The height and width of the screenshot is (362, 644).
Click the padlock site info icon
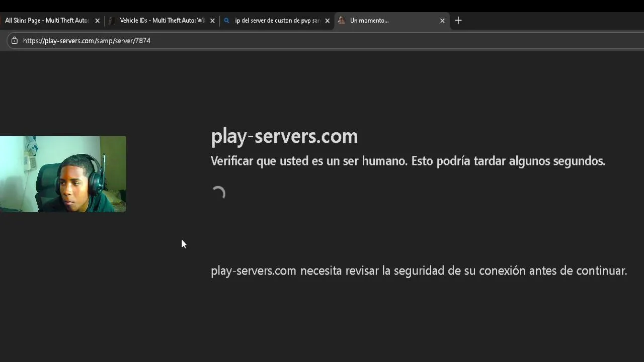coord(15,41)
